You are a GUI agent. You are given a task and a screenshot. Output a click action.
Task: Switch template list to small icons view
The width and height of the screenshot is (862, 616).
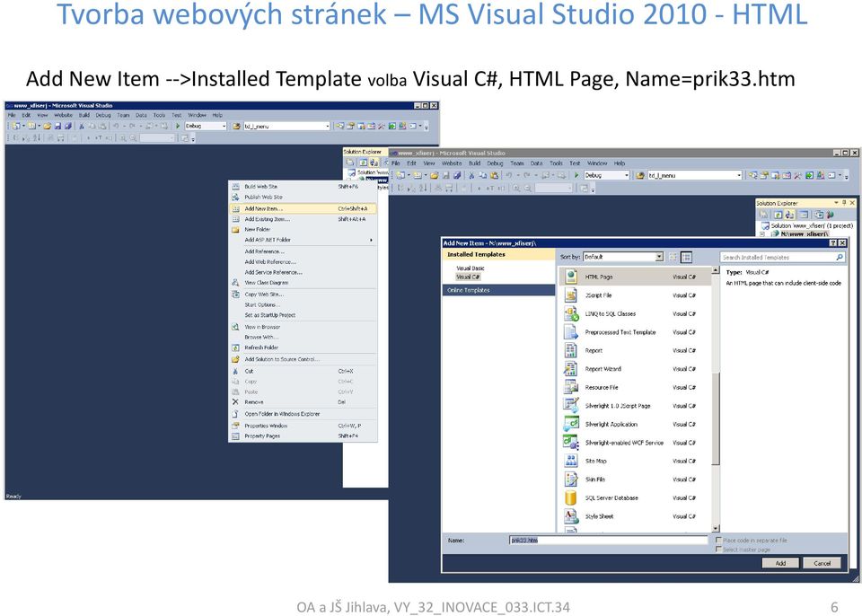pos(673,257)
